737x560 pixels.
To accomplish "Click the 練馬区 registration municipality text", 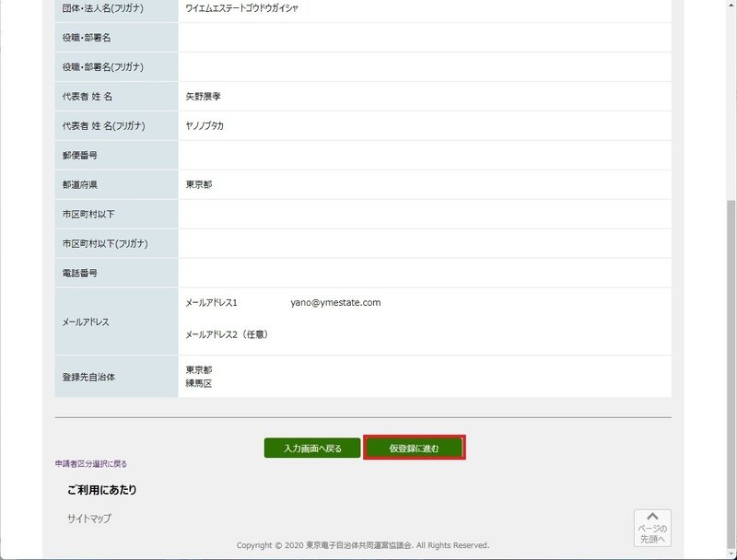I will 199,383.
